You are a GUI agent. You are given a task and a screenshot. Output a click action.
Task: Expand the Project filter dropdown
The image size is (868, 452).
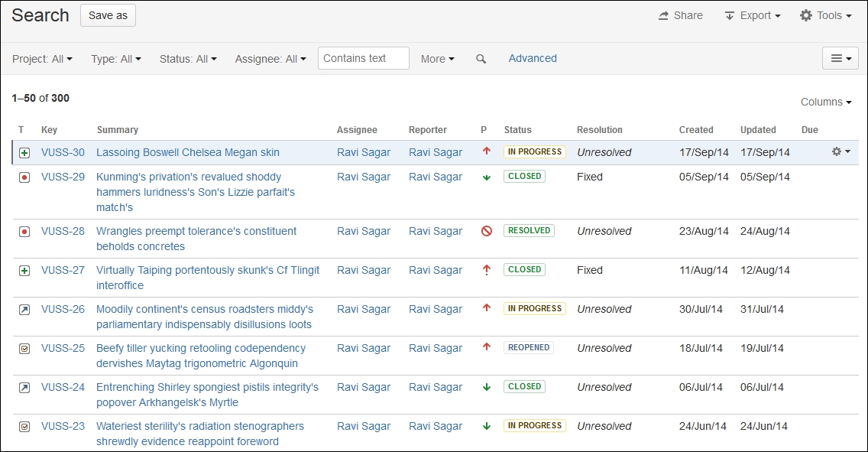(x=42, y=59)
